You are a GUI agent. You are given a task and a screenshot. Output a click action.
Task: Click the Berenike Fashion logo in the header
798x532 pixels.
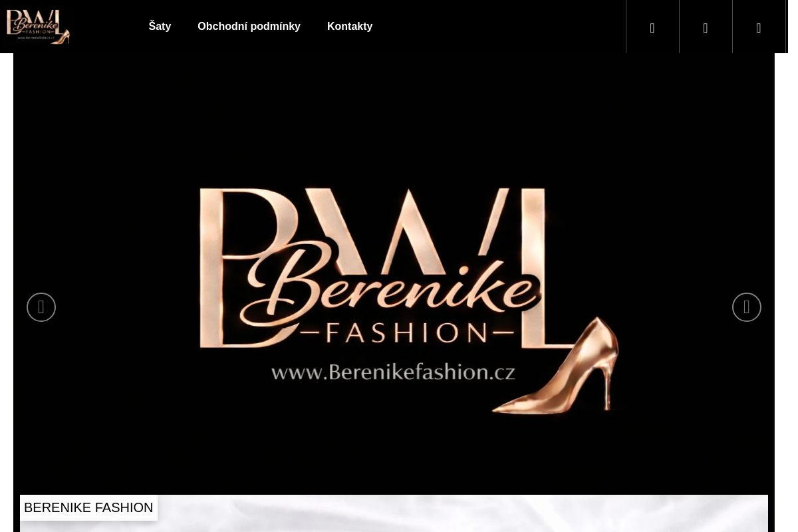pyautogui.click(x=39, y=27)
